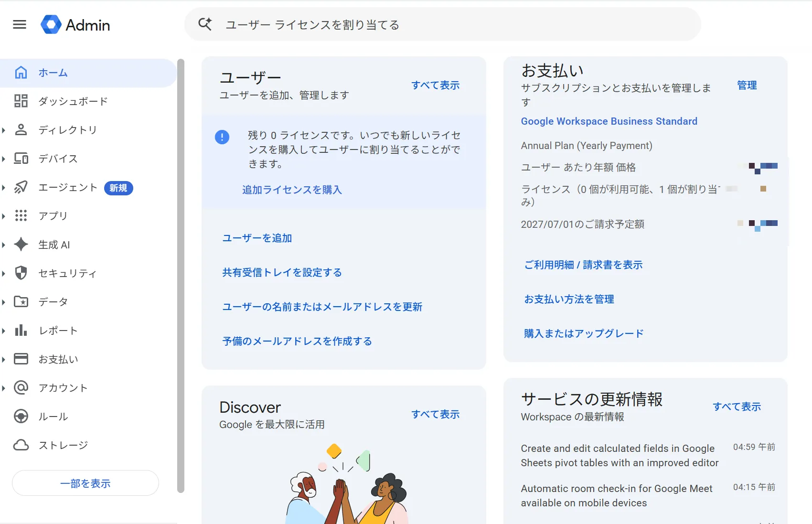Expand the お支払い sidebar section arrow

tap(4, 359)
